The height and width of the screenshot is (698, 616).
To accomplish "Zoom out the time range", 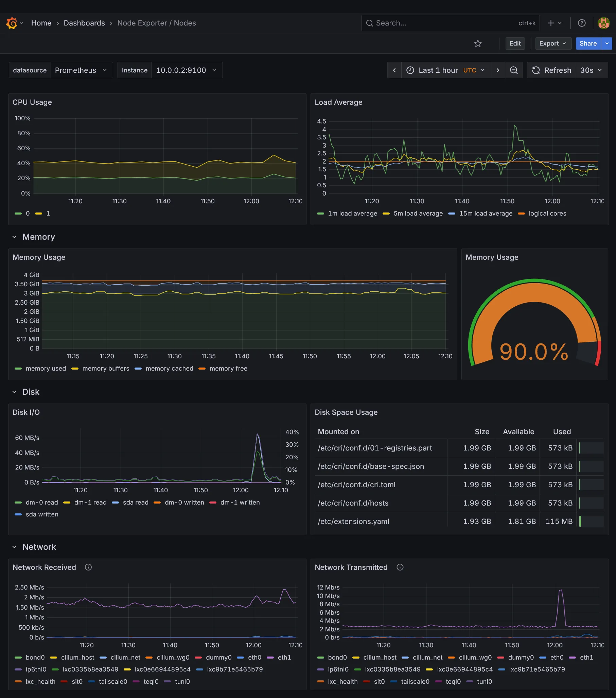I will [514, 70].
